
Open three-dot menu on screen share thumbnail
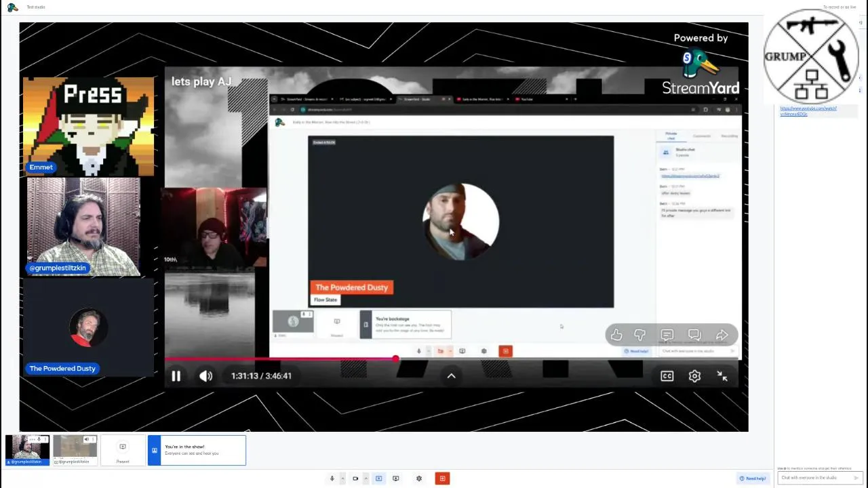click(92, 439)
